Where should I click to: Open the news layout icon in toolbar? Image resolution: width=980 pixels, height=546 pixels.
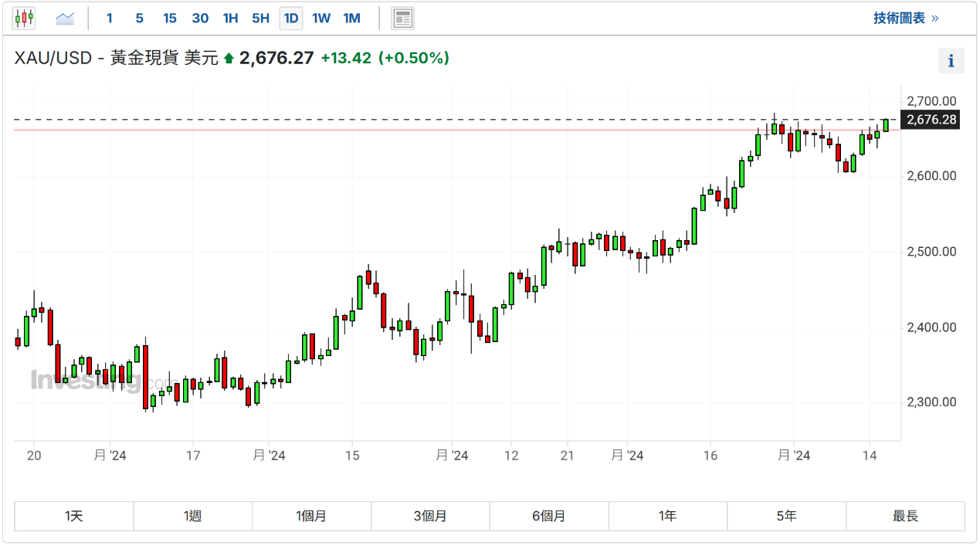[402, 18]
